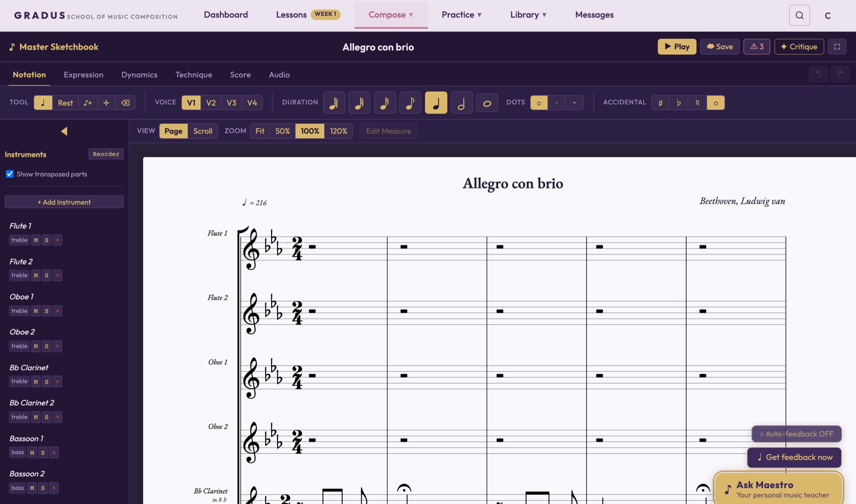Mute the Oboe 1 track
This screenshot has height=504, width=856.
point(36,311)
